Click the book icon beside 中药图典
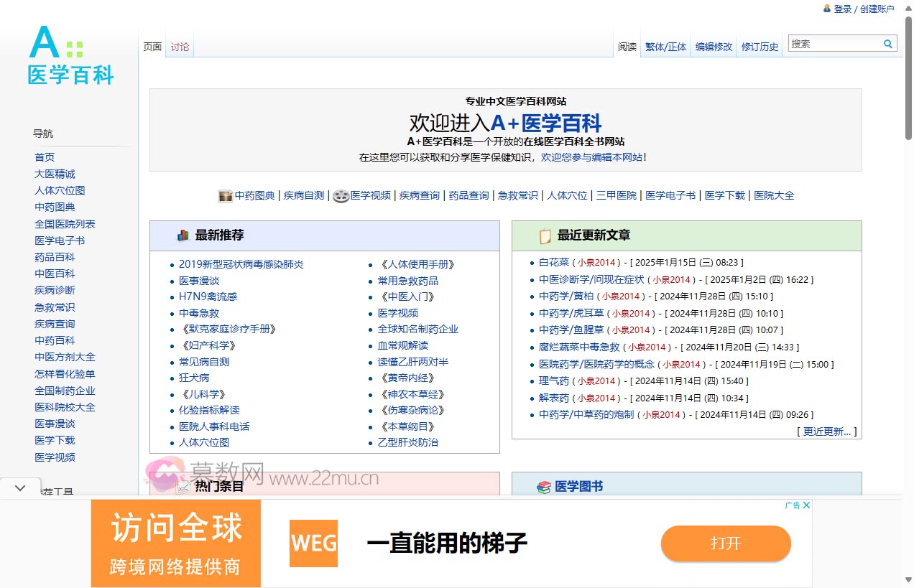 pos(225,195)
